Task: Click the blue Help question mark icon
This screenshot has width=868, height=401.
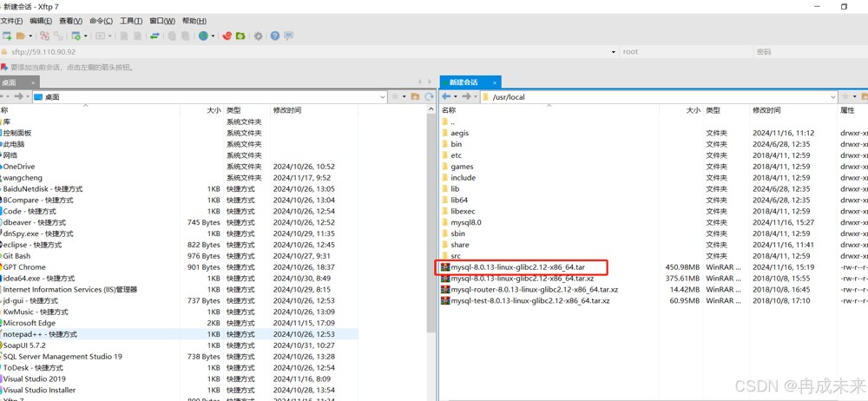Action: (275, 36)
